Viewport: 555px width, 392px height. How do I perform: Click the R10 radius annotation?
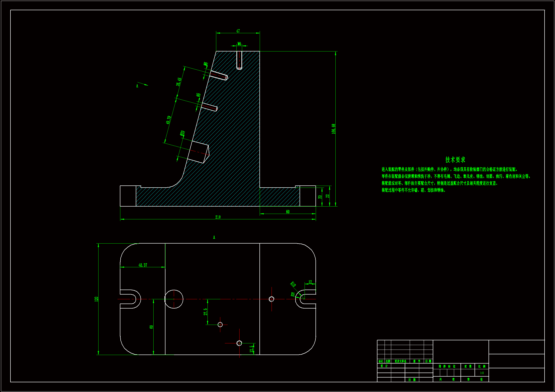click(x=293, y=284)
